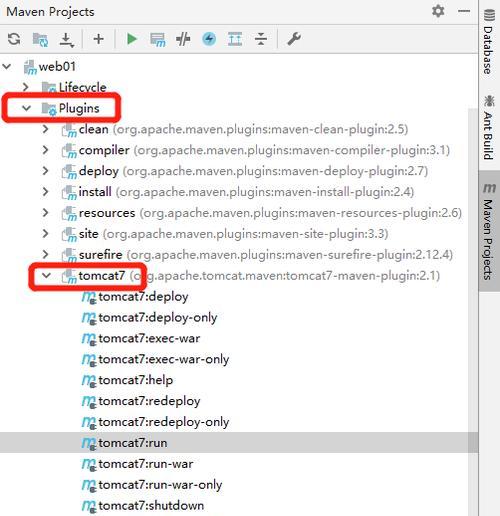Toggle Offline Mode in Maven toolbar

click(x=183, y=39)
